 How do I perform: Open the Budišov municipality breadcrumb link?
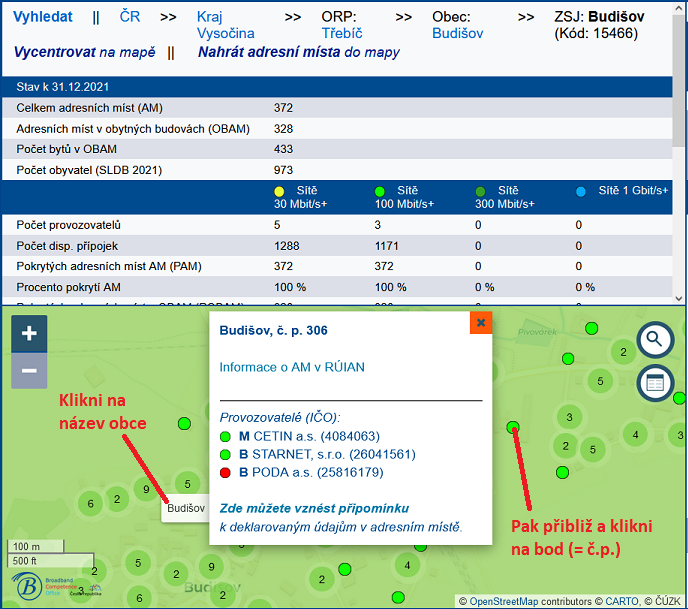[x=457, y=33]
